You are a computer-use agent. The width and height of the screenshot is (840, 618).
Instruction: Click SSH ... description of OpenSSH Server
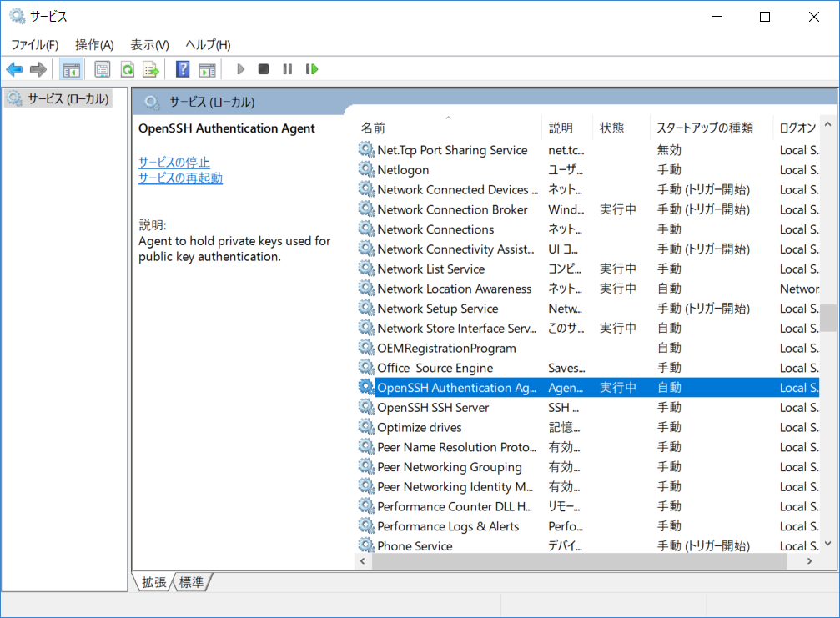pos(563,408)
